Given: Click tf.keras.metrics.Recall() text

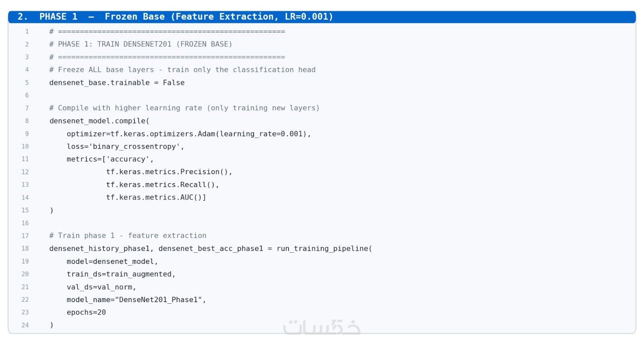Looking at the screenshot, I should pyautogui.click(x=163, y=185).
